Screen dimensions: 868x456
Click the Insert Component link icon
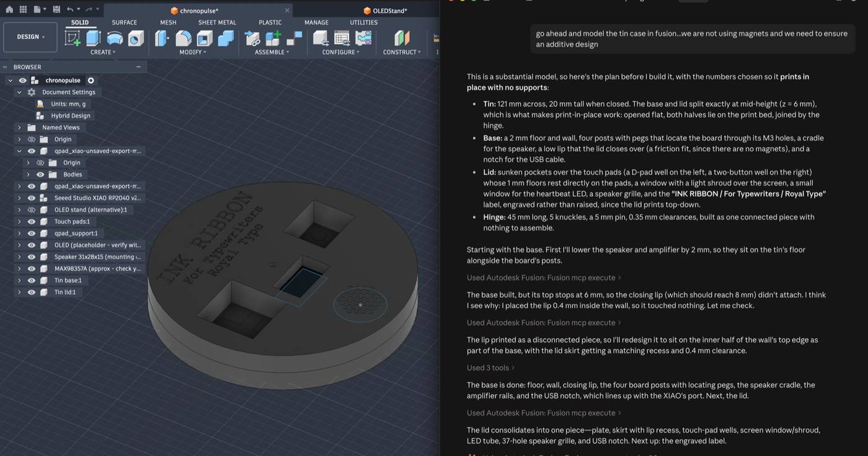click(252, 38)
